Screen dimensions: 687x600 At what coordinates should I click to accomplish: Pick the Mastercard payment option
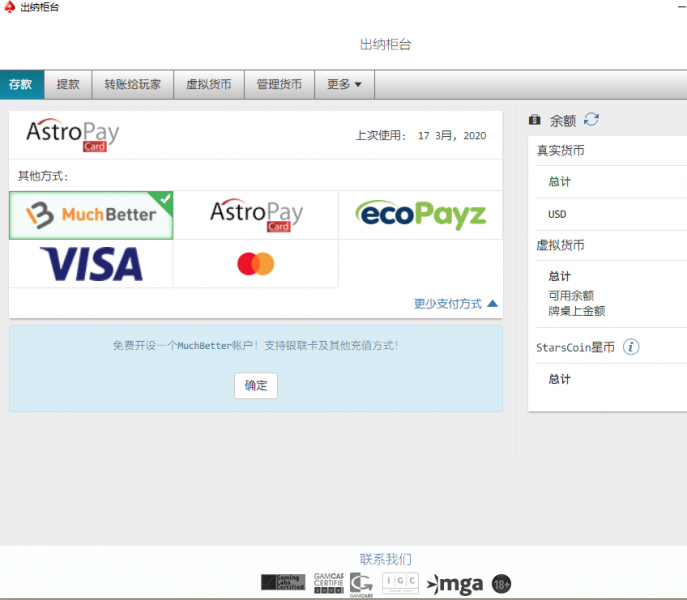click(x=256, y=264)
